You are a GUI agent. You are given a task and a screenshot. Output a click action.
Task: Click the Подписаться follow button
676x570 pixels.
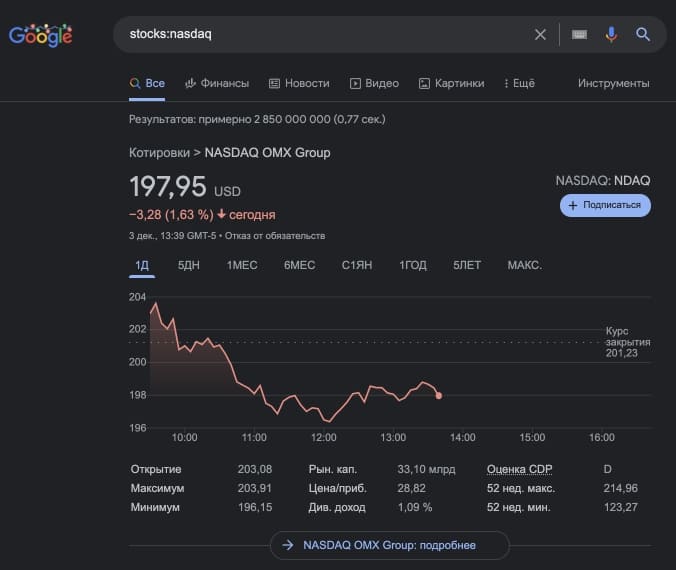click(605, 205)
